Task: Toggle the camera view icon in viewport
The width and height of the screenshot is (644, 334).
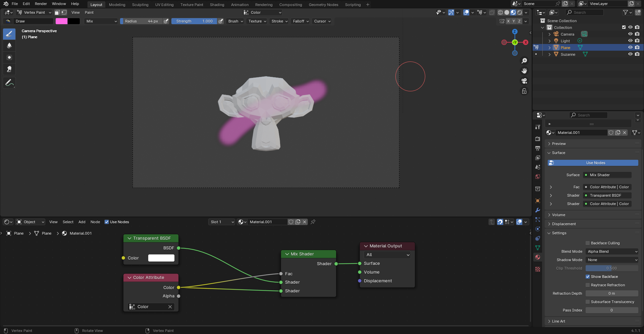Action: (524, 81)
